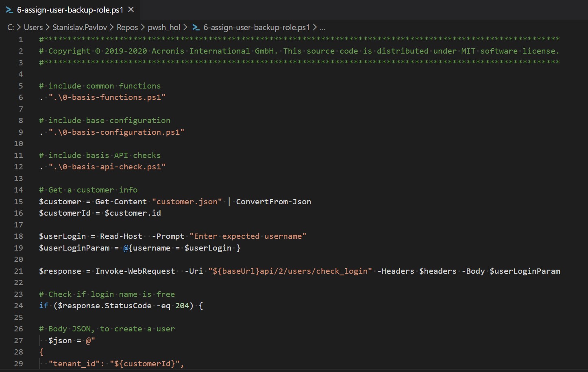Open the Stanislav.Pavlov breadcrumb folder
Image resolution: width=588 pixels, height=372 pixels.
80,27
